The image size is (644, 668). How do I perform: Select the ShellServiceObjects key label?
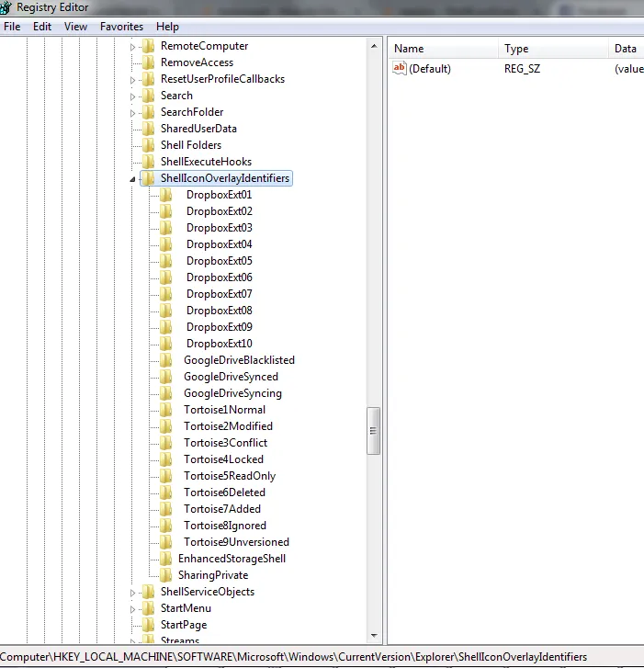[208, 592]
